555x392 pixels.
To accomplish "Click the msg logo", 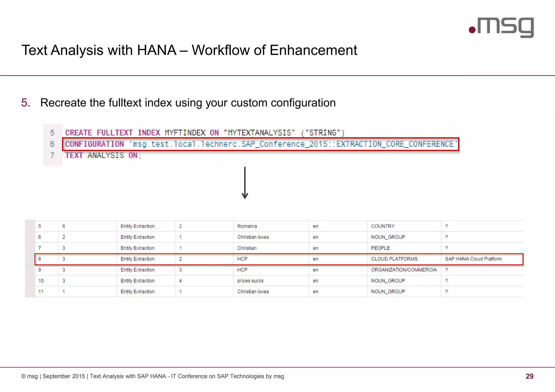I will tap(501, 28).
